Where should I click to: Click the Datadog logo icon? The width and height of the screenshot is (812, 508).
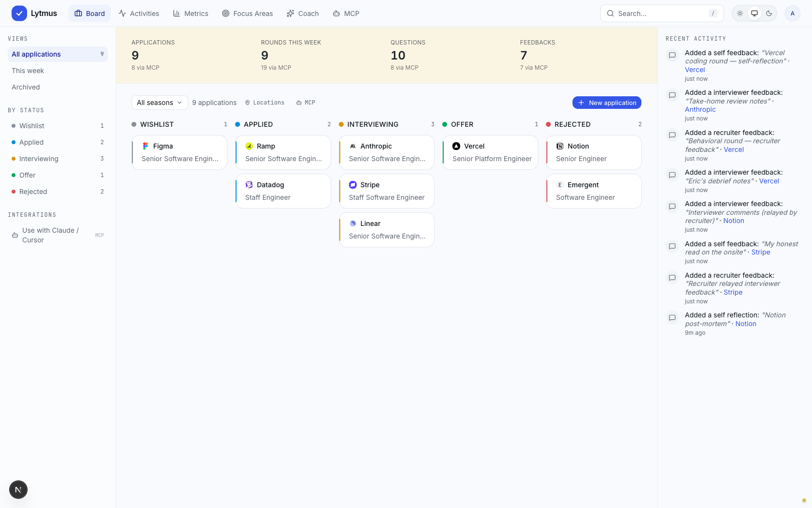click(249, 185)
